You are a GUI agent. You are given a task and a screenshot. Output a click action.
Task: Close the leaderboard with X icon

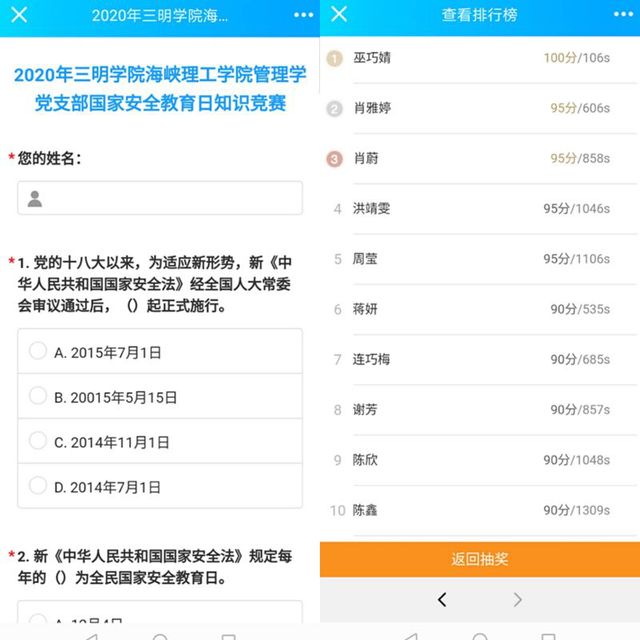tap(339, 15)
